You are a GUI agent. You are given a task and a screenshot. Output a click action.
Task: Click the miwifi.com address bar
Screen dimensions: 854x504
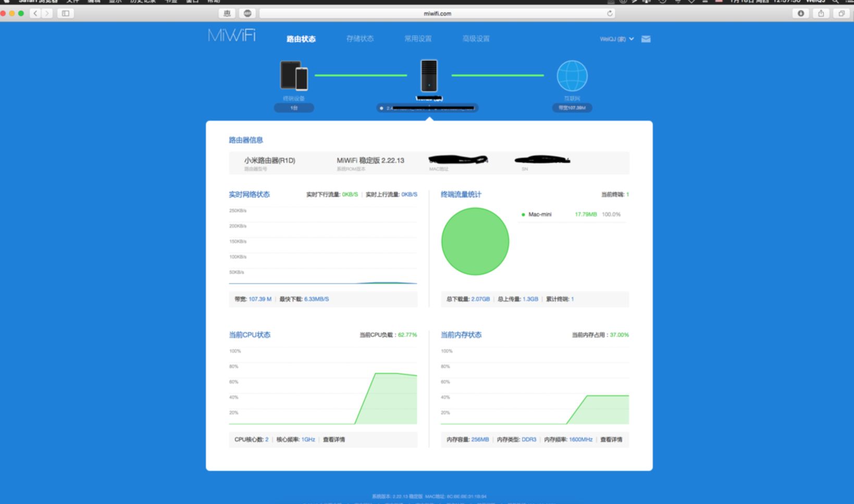[437, 14]
